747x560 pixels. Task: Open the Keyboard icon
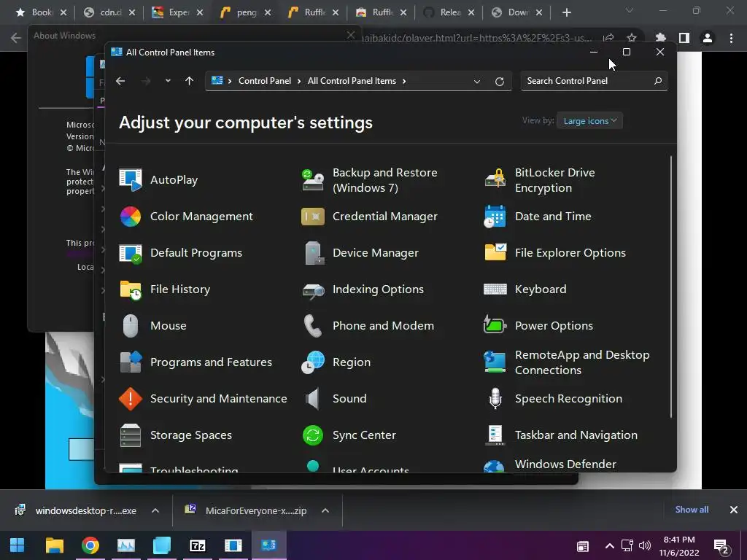(x=495, y=289)
